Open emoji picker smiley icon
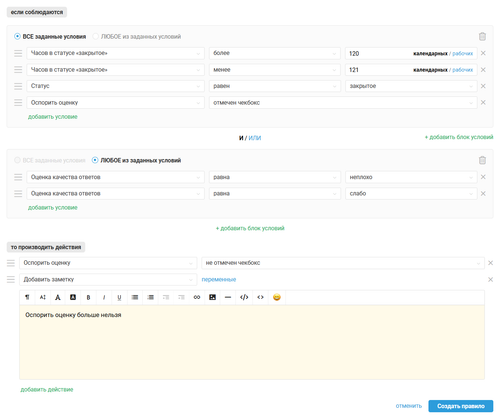Image resolution: width=500 pixels, height=419 pixels. click(x=277, y=297)
